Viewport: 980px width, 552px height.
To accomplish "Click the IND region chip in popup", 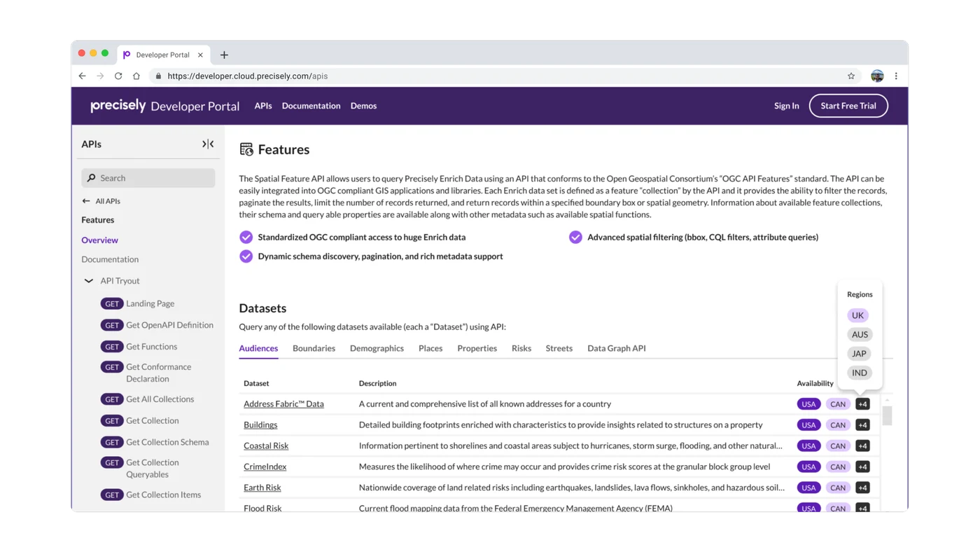I will (x=860, y=373).
